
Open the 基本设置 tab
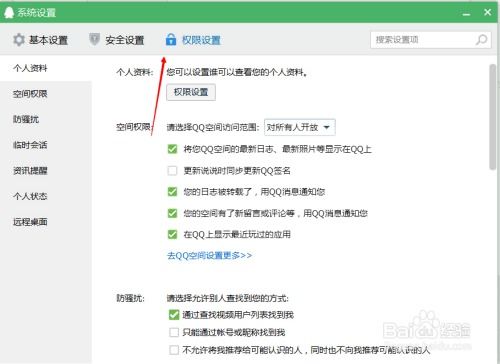pyautogui.click(x=40, y=40)
